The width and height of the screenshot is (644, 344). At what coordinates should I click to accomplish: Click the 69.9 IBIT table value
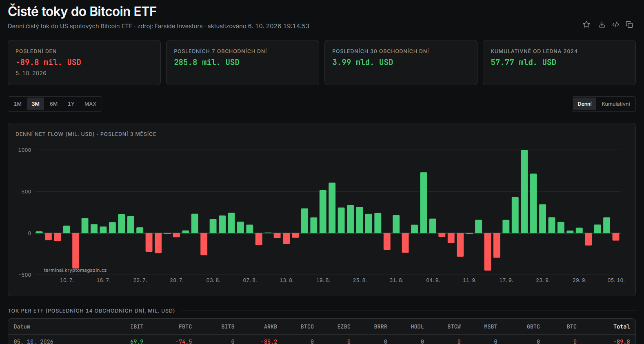click(137, 342)
